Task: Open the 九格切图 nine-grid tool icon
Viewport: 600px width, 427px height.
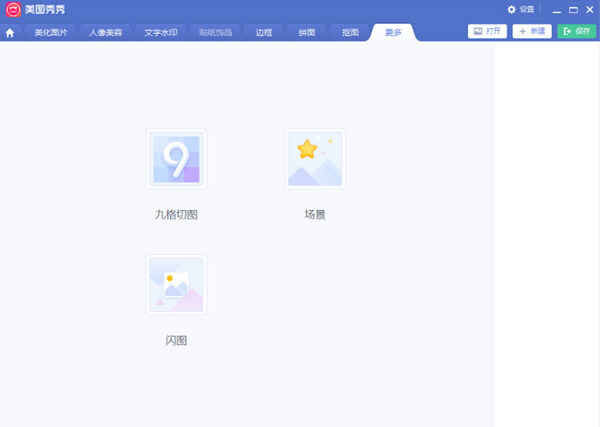Action: (176, 159)
